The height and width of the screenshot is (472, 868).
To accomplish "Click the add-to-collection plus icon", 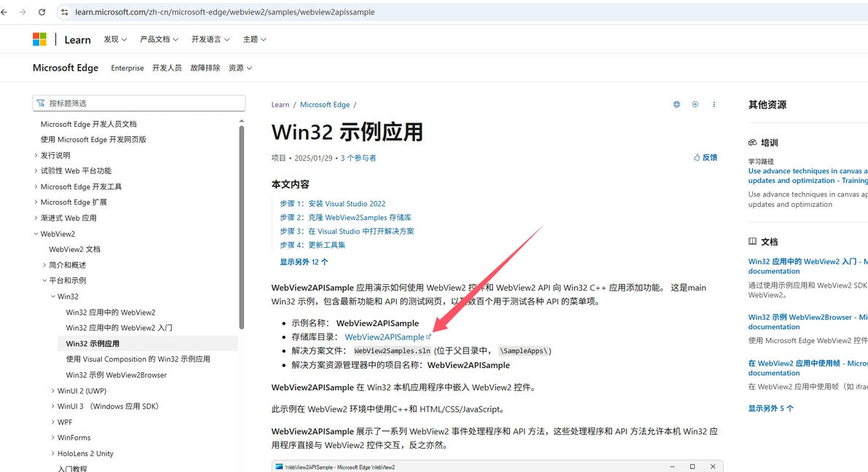I will point(695,104).
